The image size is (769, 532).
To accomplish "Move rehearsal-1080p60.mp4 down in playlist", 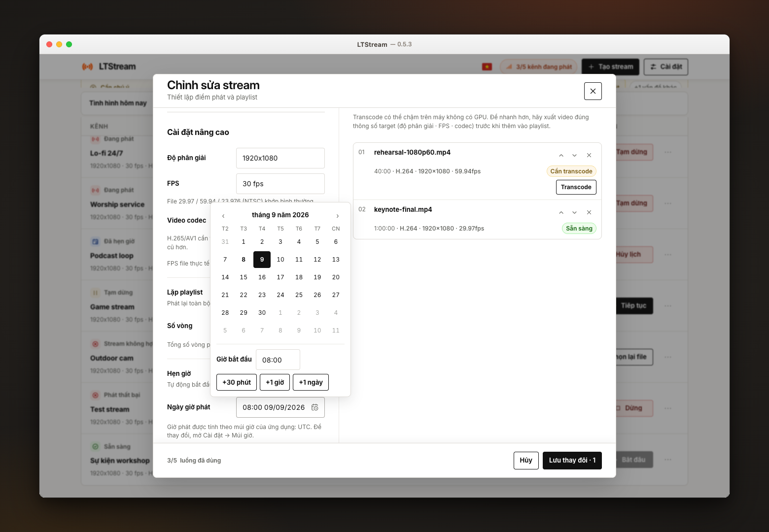I will [574, 155].
